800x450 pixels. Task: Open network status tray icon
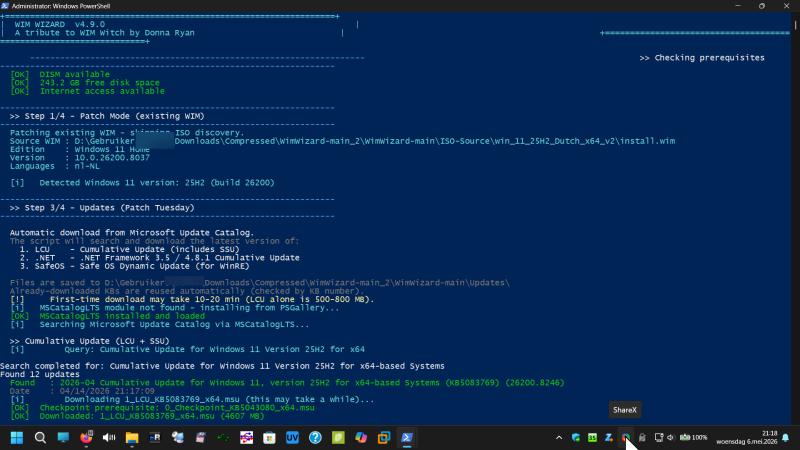659,438
